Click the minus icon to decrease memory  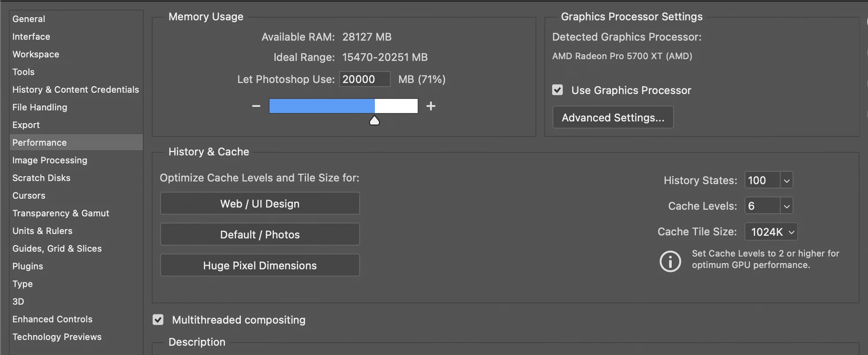256,106
